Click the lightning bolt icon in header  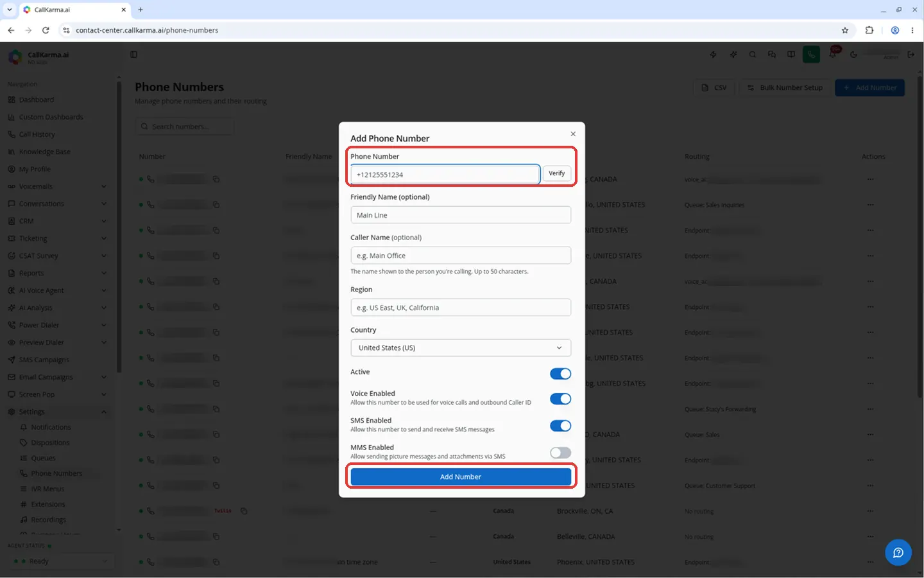(x=713, y=55)
